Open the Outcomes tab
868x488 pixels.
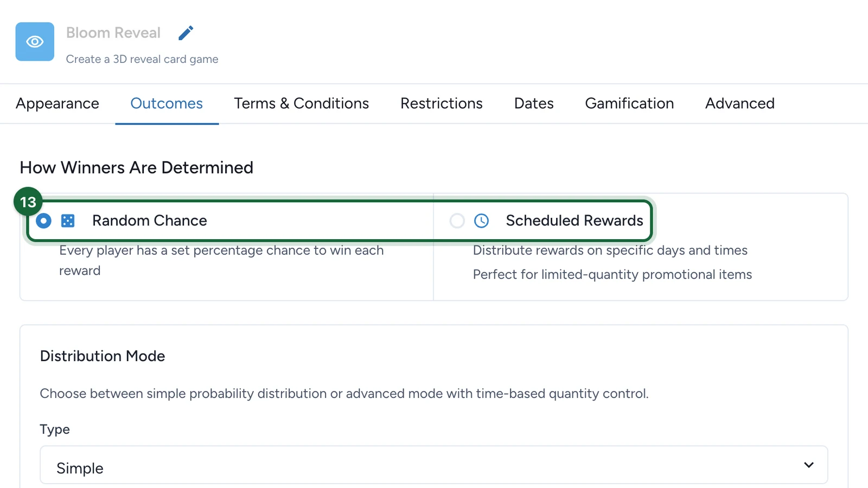click(x=167, y=104)
